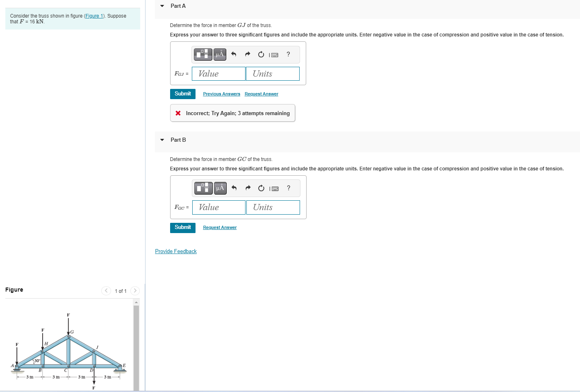The image size is (580, 392).
Task: Collapse the Part A section
Action: [x=162, y=6]
